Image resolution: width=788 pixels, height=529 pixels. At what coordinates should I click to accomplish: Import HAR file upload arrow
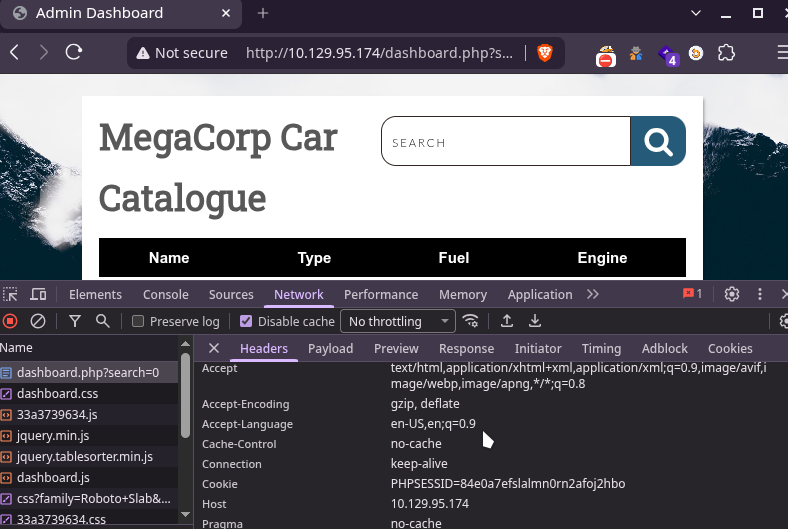[x=507, y=321]
